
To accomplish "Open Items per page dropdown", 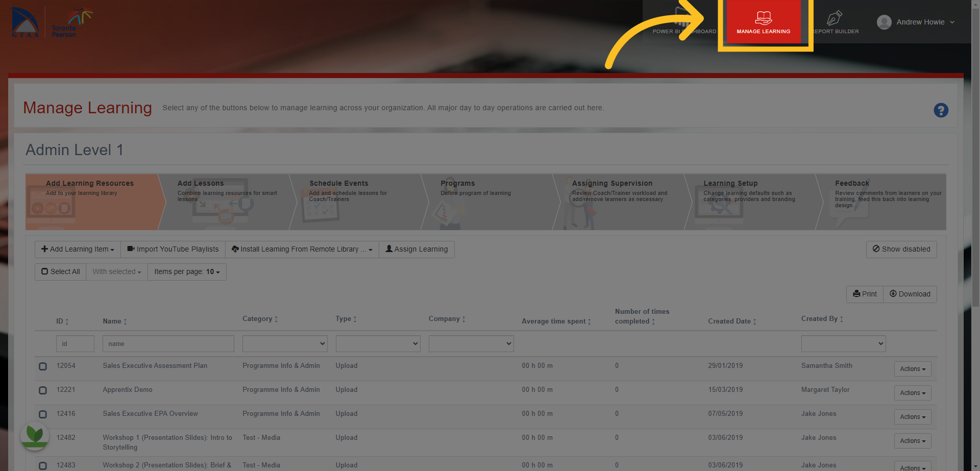I will pos(187,271).
